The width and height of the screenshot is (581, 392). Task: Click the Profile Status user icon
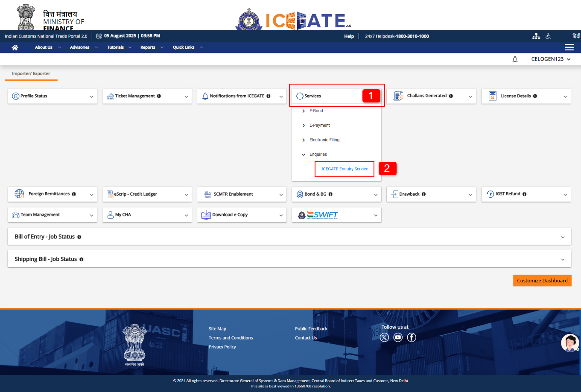(16, 96)
